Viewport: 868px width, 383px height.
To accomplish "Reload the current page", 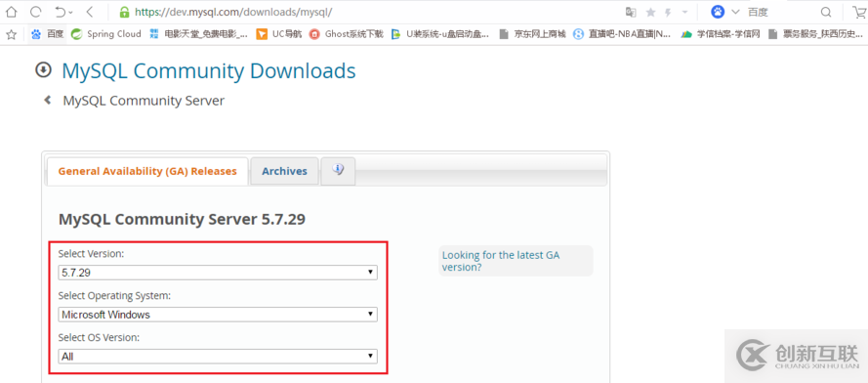I will [x=36, y=12].
